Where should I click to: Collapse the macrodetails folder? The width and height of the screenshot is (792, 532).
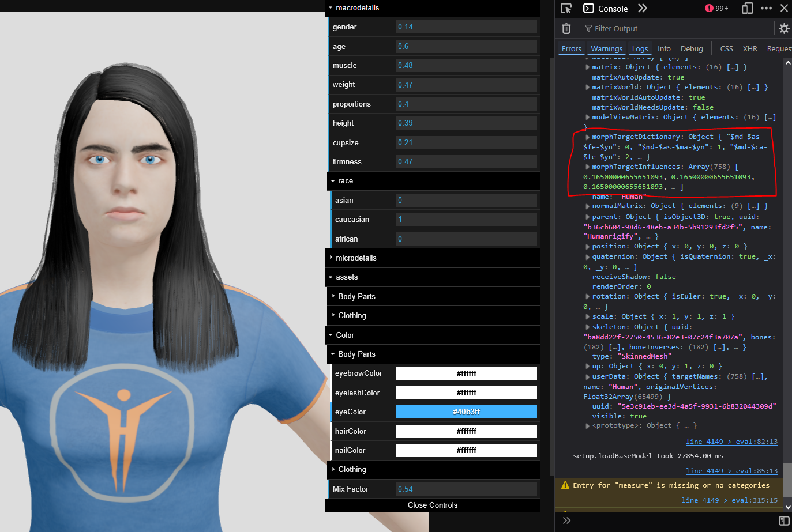(433, 8)
